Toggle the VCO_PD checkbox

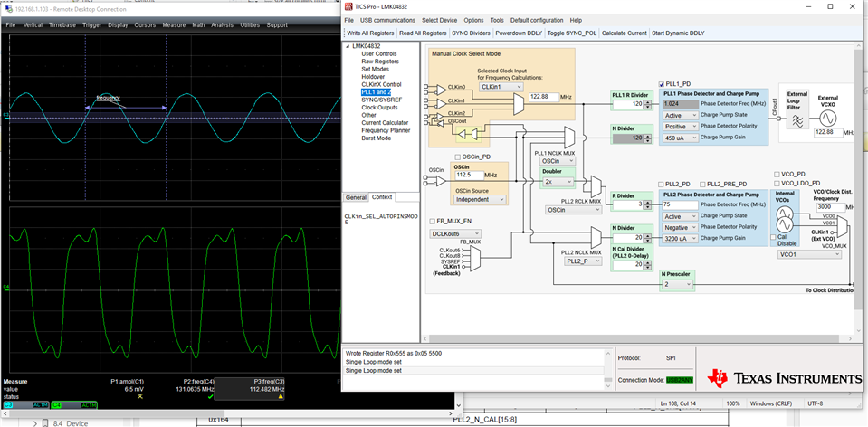pyautogui.click(x=777, y=174)
